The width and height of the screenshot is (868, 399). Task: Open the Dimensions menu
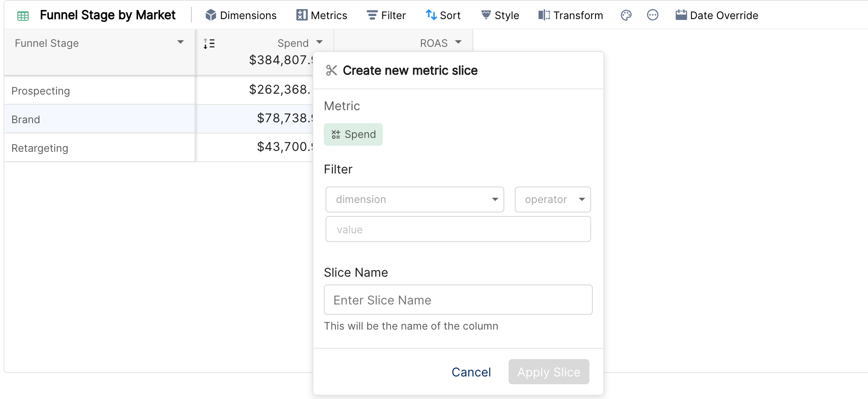(x=241, y=15)
